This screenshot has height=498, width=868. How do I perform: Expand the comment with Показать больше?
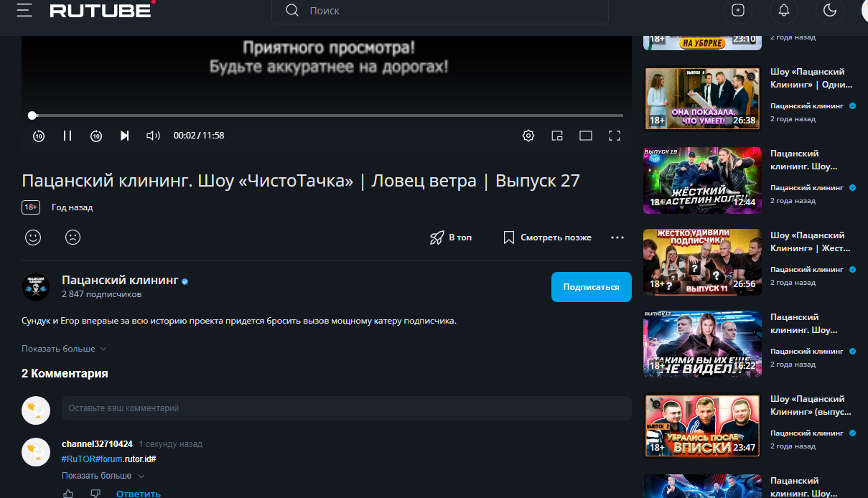[x=103, y=476]
